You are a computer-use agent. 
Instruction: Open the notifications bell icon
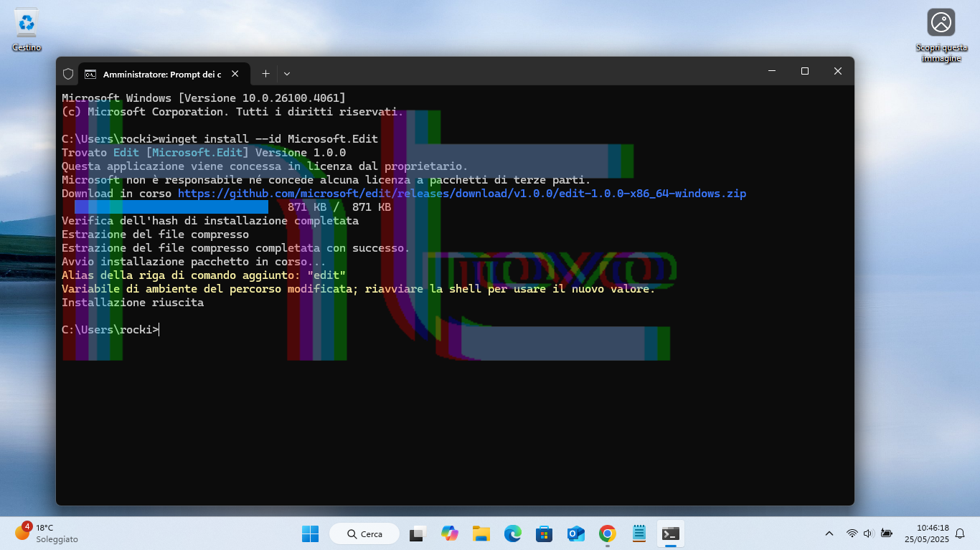coord(960,534)
